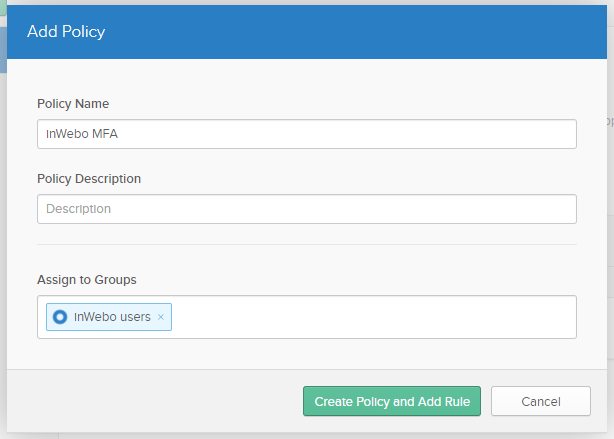The width and height of the screenshot is (614, 439).
Task: Click the divider line above Assign to Groups
Action: 306,244
